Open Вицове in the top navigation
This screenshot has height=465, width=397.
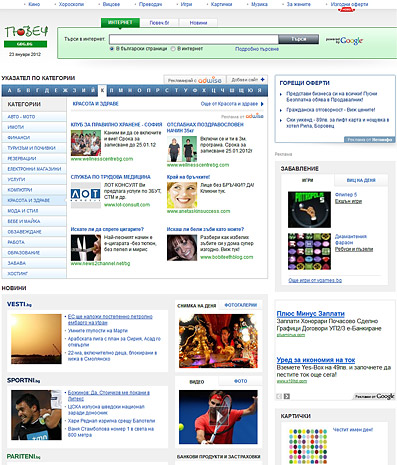click(111, 4)
